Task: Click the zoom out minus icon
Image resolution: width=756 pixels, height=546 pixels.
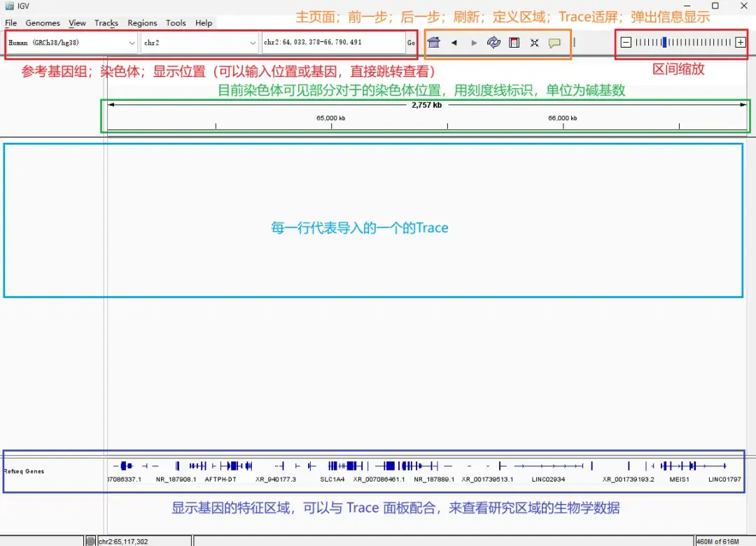Action: coord(625,43)
